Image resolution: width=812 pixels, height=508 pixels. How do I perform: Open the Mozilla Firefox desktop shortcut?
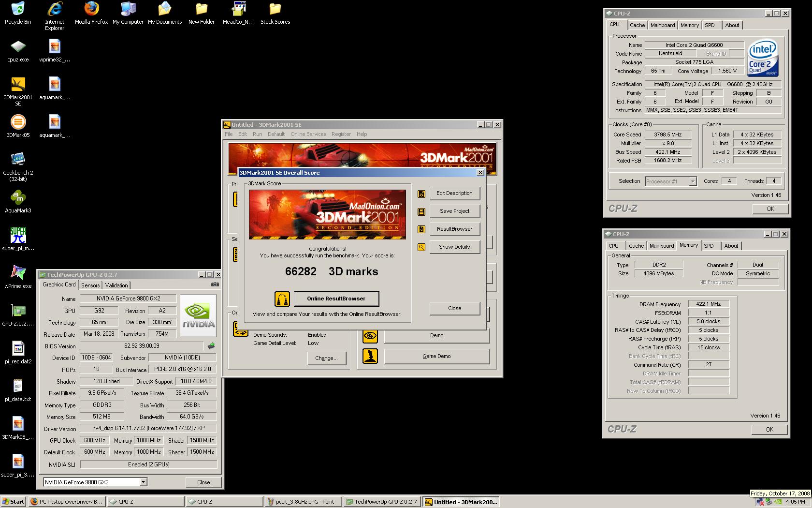point(91,13)
